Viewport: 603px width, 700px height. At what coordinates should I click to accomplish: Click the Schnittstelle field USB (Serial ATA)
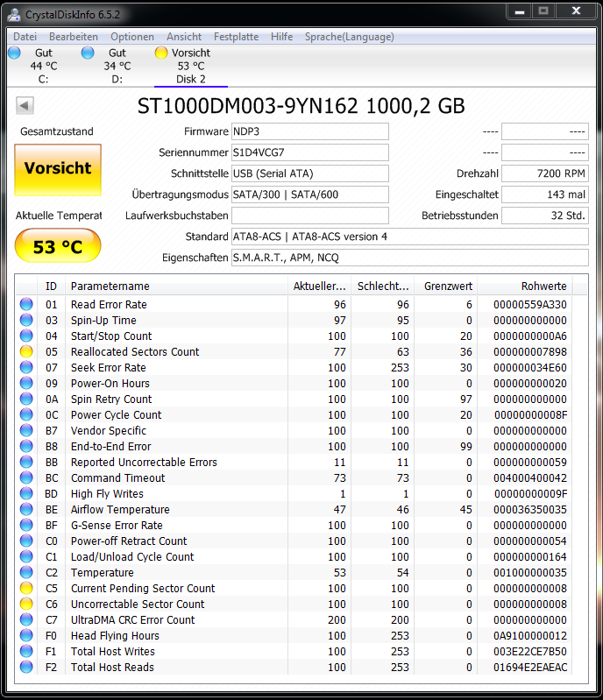pos(310,173)
